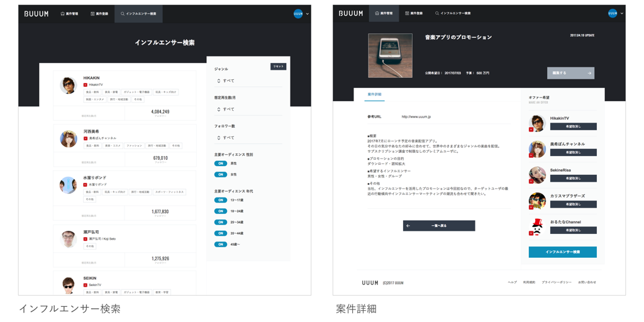The width and height of the screenshot is (644, 322).
Task: Turn off the 13〜17歳 age group switch
Action: [x=221, y=201]
